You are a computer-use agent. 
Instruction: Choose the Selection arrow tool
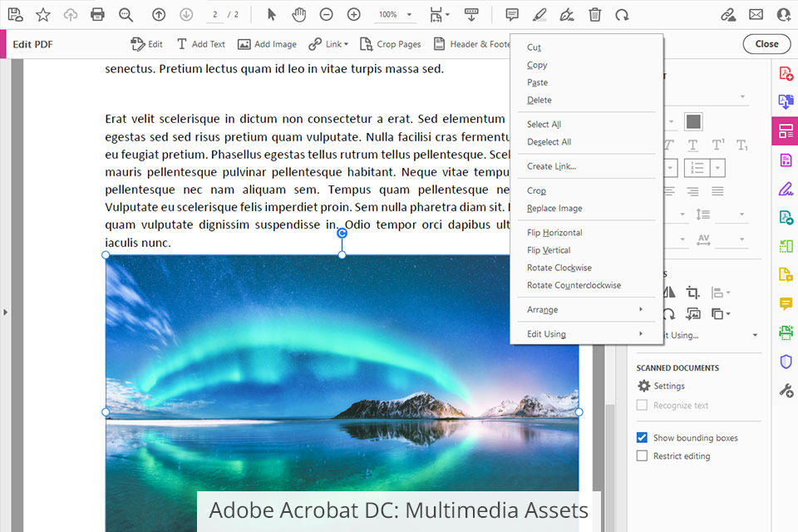(x=271, y=15)
